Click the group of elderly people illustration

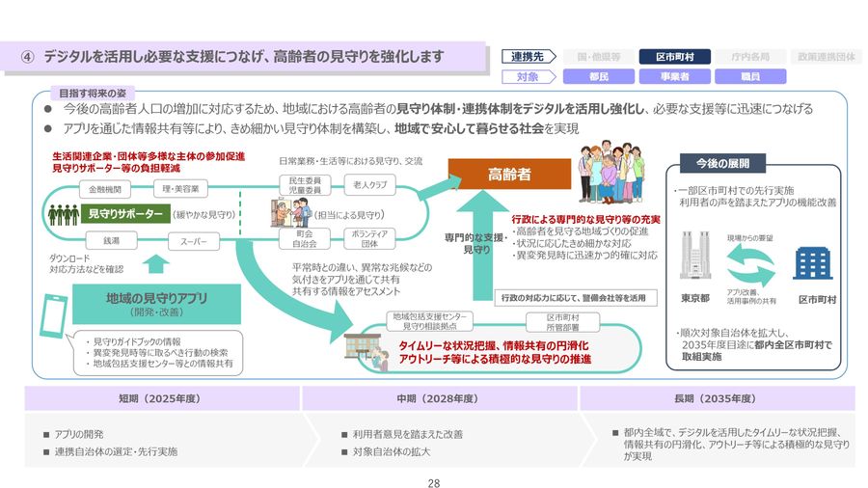point(611,174)
